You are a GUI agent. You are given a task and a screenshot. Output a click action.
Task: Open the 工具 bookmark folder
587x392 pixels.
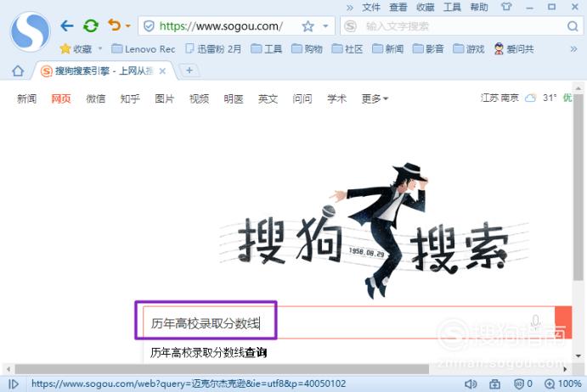pyautogui.click(x=266, y=49)
